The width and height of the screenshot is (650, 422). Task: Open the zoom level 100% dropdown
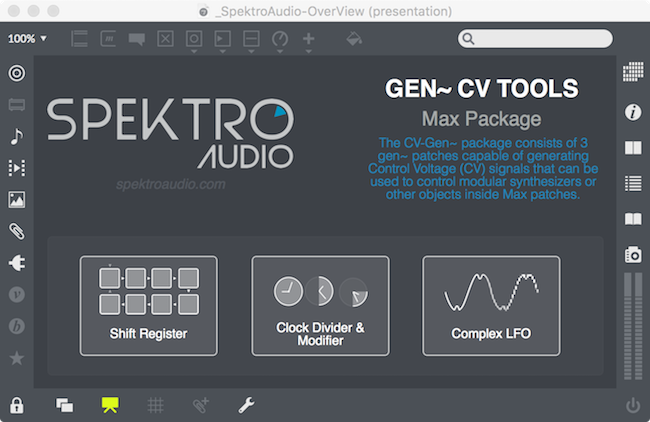[x=27, y=39]
